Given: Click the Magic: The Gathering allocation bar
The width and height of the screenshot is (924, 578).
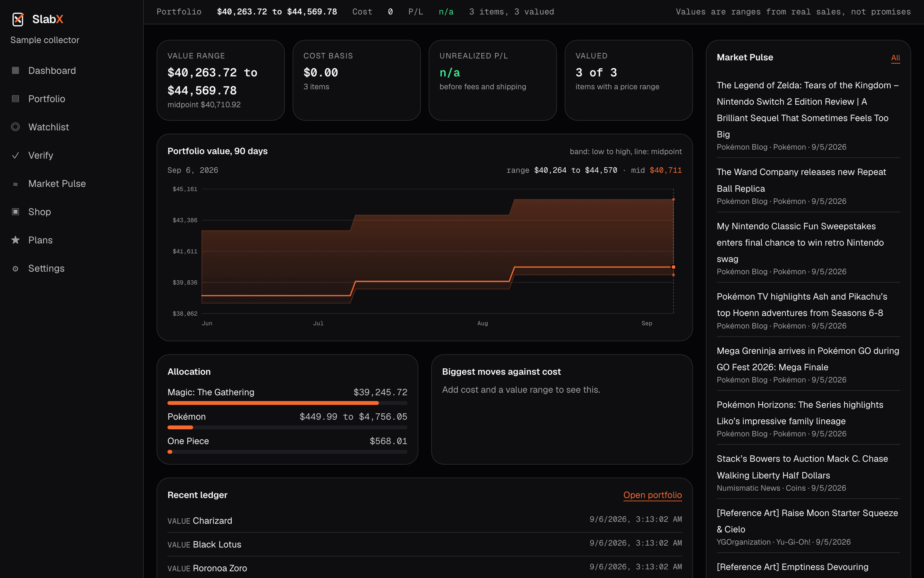Looking at the screenshot, I should [287, 403].
